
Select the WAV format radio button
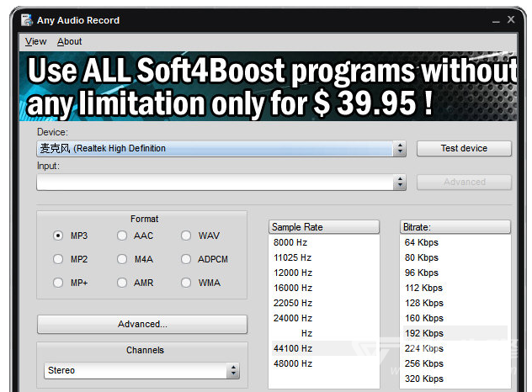pyautogui.click(x=185, y=236)
